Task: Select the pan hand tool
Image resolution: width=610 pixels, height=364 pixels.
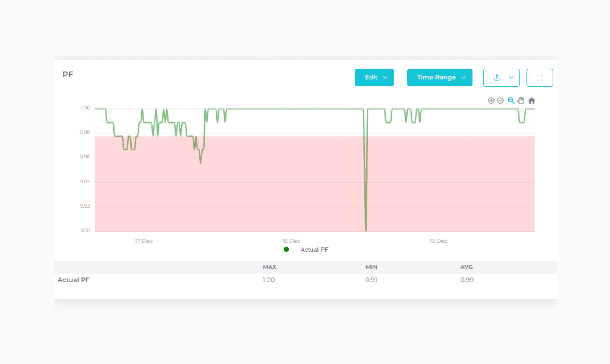Action: 521,100
